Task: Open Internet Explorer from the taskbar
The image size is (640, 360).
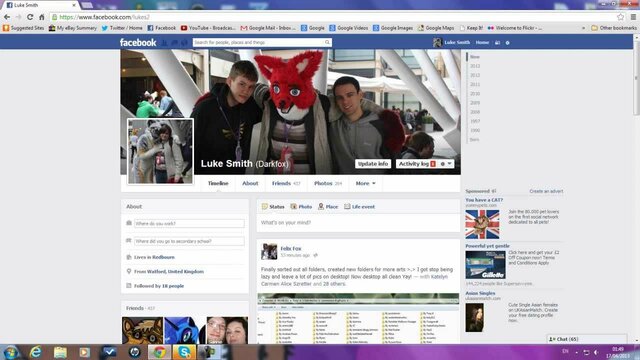Action: [36, 352]
